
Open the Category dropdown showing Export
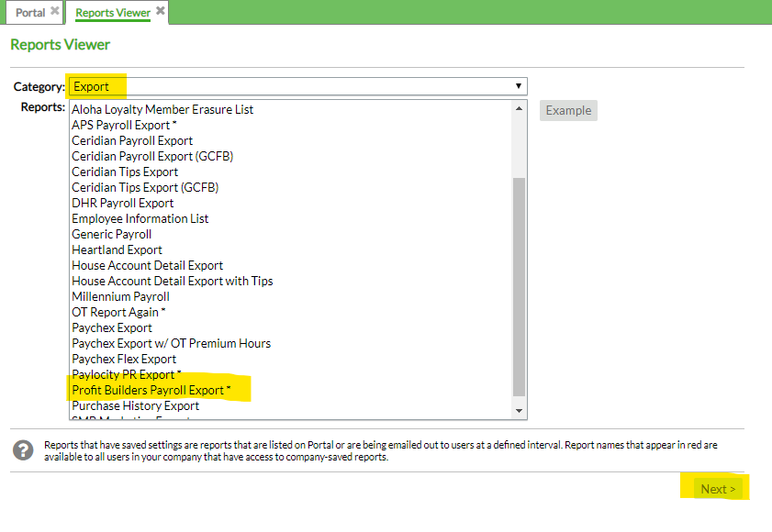pos(297,86)
